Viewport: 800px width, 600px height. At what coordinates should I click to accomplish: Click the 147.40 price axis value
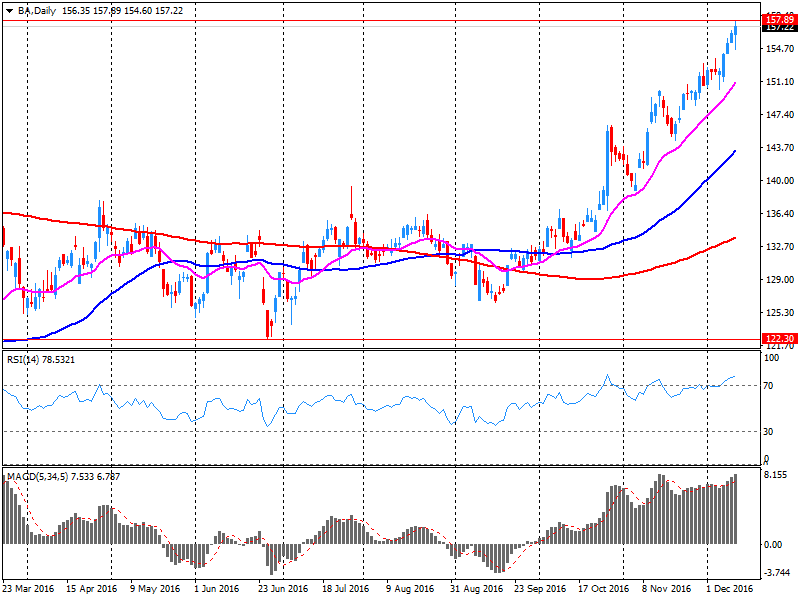pyautogui.click(x=780, y=114)
